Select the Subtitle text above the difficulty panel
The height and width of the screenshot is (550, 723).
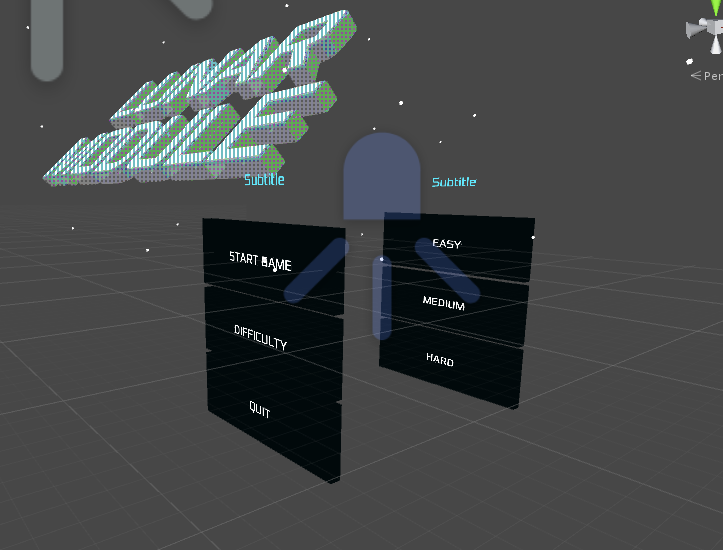(x=454, y=182)
